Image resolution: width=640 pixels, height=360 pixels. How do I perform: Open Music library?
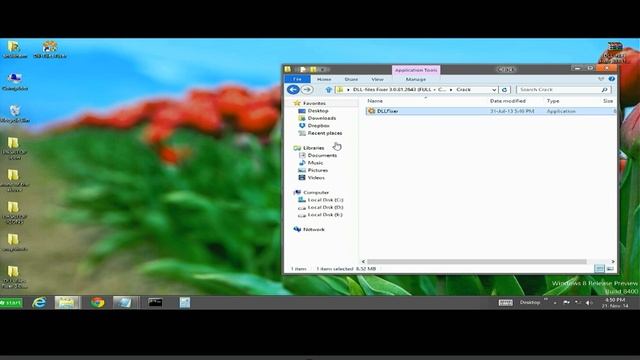(x=315, y=162)
